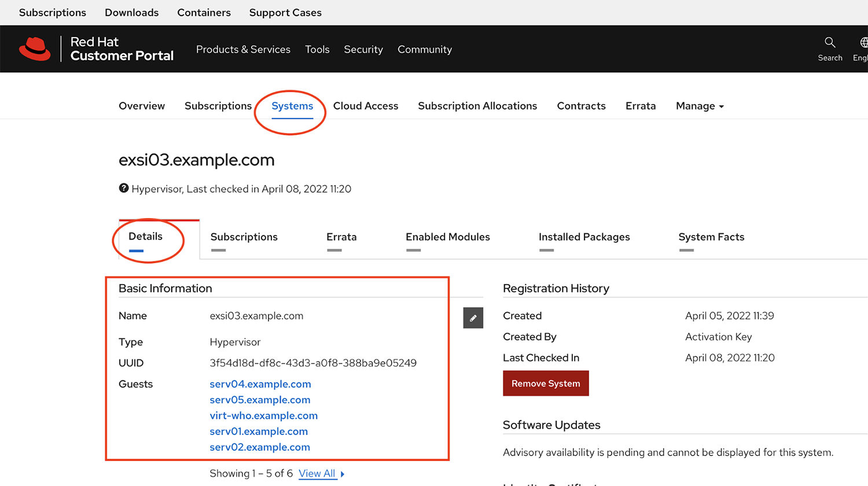Viewport: 868px width, 486px height.
Task: Open the serv04.example.com guest link
Action: click(260, 384)
